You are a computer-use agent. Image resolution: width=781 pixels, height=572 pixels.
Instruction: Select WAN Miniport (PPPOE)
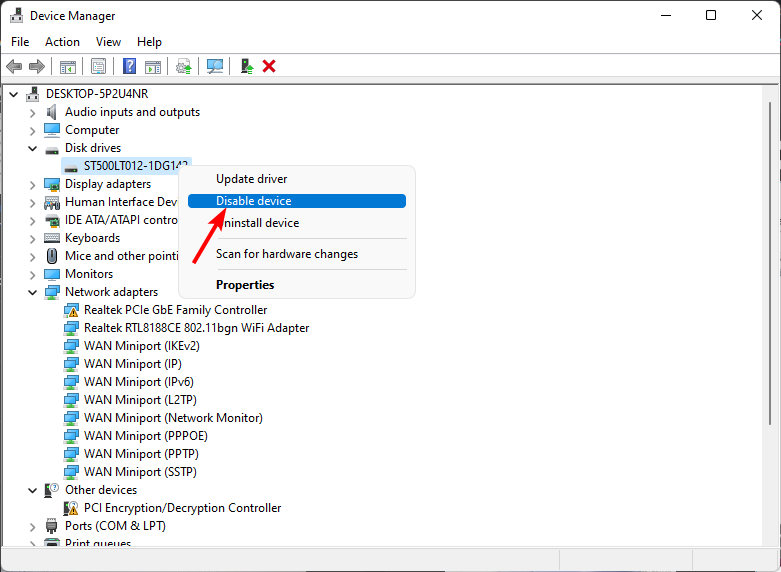(x=145, y=435)
